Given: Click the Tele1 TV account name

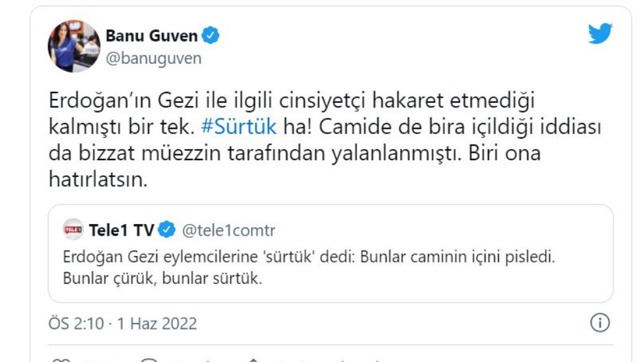Looking at the screenshot, I should point(121,230).
